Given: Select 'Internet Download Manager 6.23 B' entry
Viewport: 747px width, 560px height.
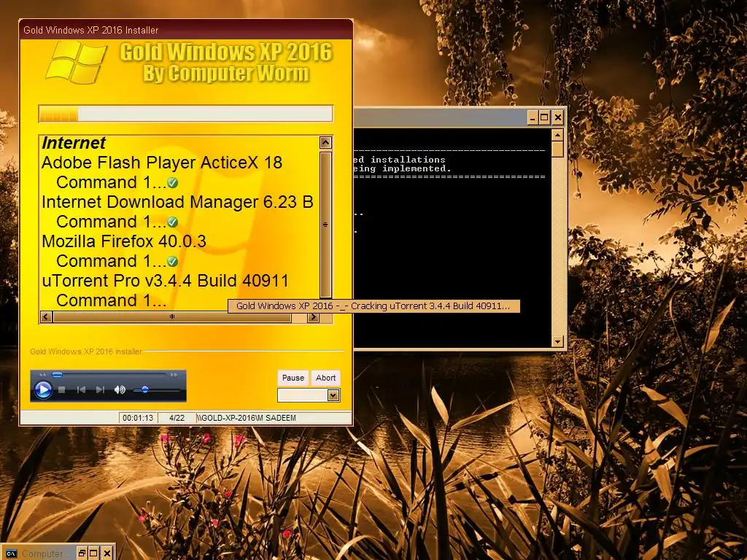Looking at the screenshot, I should 178,202.
